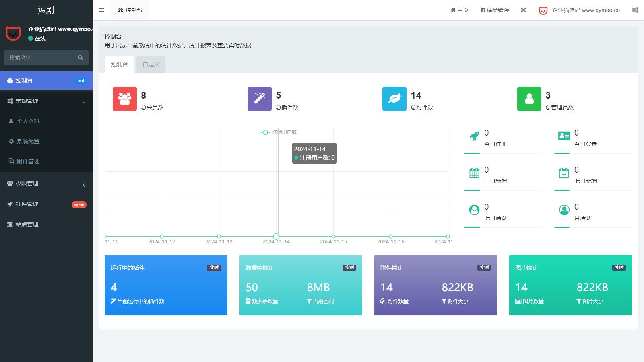Screen dimensions: 644x362
Task: Click the 搜索菜单 search input field
Action: tap(40, 58)
